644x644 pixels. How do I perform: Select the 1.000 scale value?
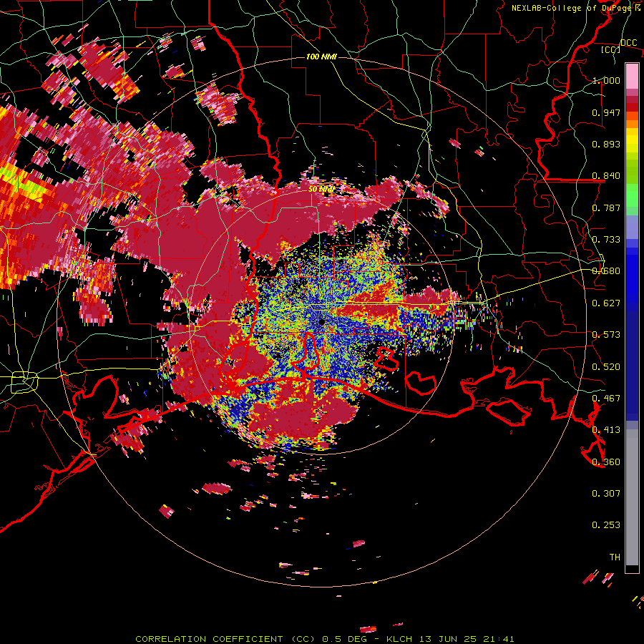606,80
